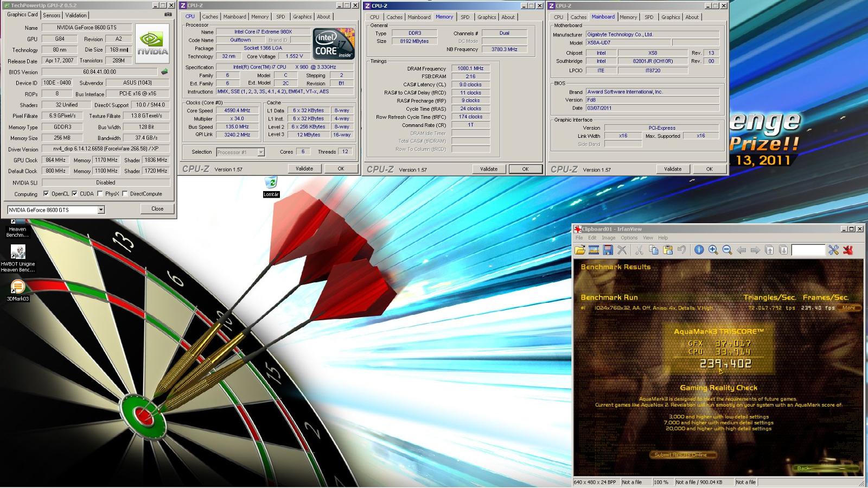Open the Lomtár recycle bin desktop icon
This screenshot has height=488, width=868.
[271, 186]
